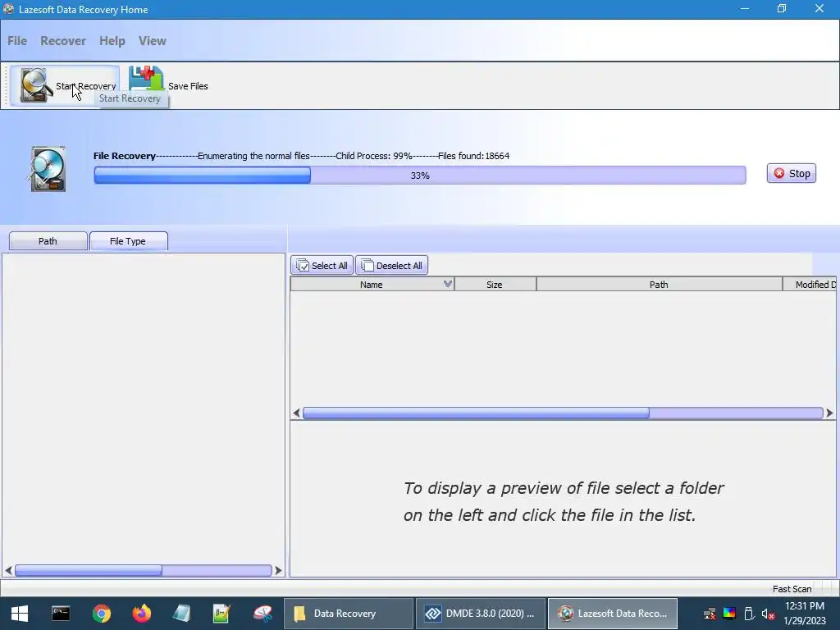Click the network status tray icon
The width and height of the screenshot is (840, 630).
click(x=710, y=614)
